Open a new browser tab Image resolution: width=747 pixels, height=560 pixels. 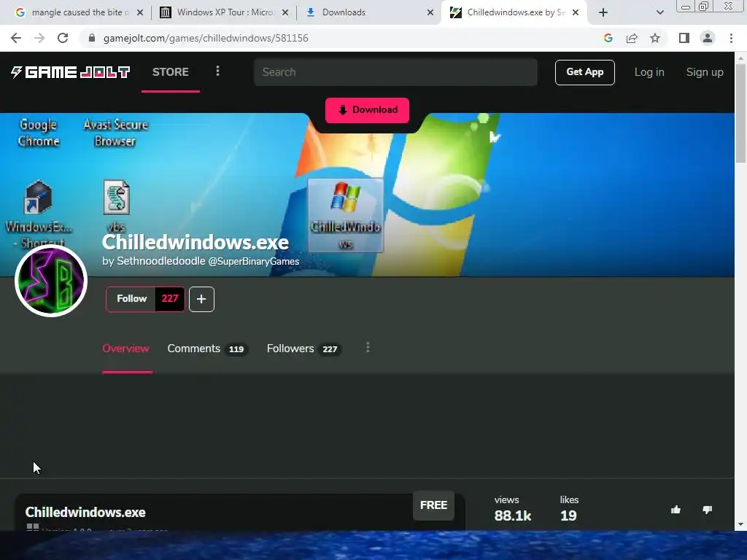click(x=603, y=12)
